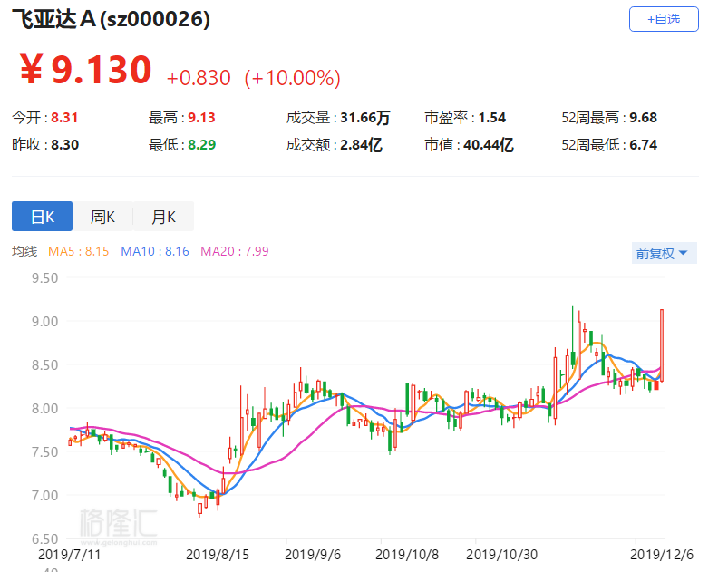The height and width of the screenshot is (572, 728).
Task: Click the MA10 : 8.16 legend label
Action: 155,251
